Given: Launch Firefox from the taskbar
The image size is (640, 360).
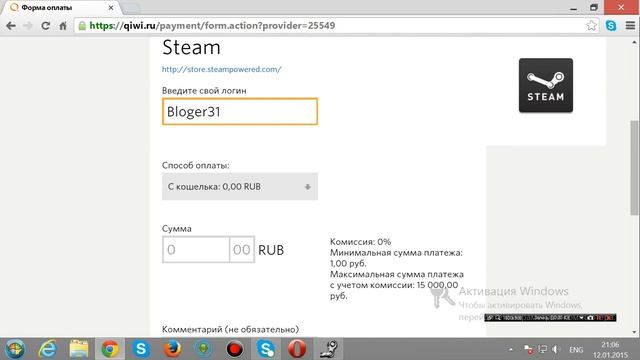Looking at the screenshot, I should [x=172, y=349].
